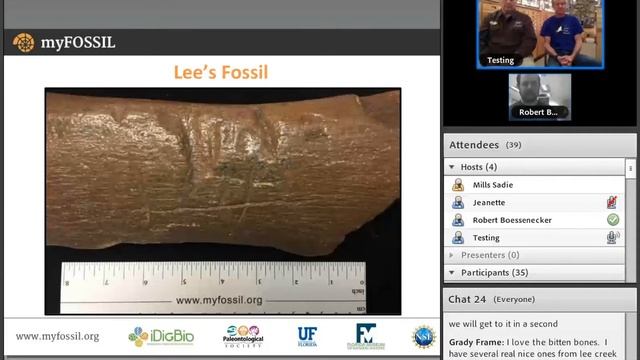Image resolution: width=640 pixels, height=360 pixels.
Task: Expand the Presenters (0) group
Action: click(x=451, y=255)
